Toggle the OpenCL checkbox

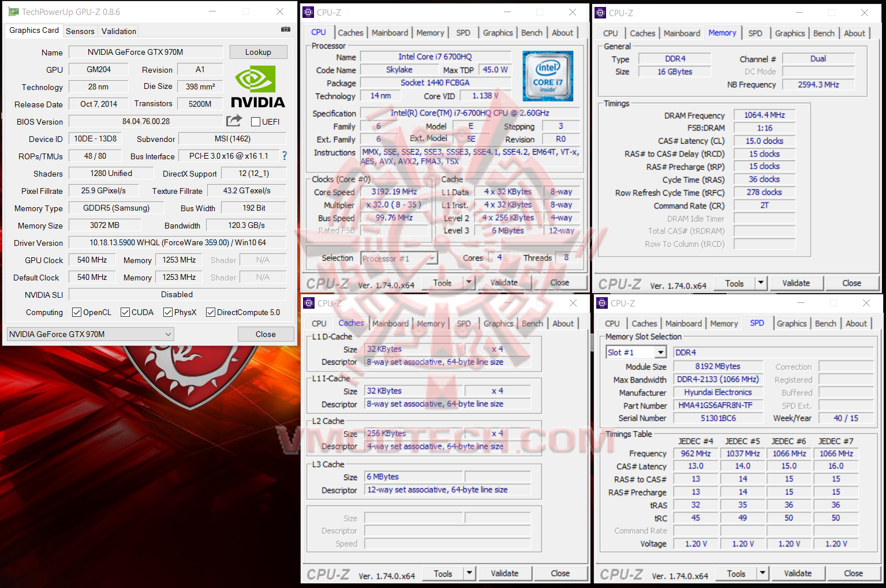tap(77, 312)
